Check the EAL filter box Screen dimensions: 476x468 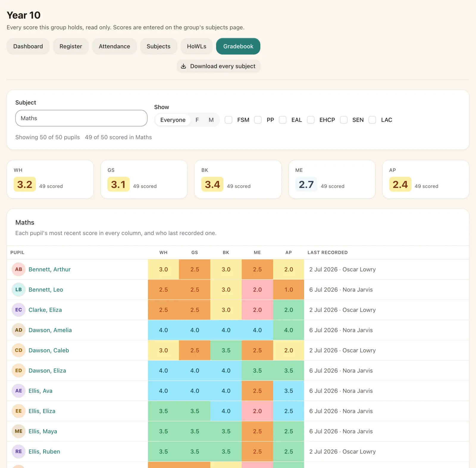tap(283, 120)
